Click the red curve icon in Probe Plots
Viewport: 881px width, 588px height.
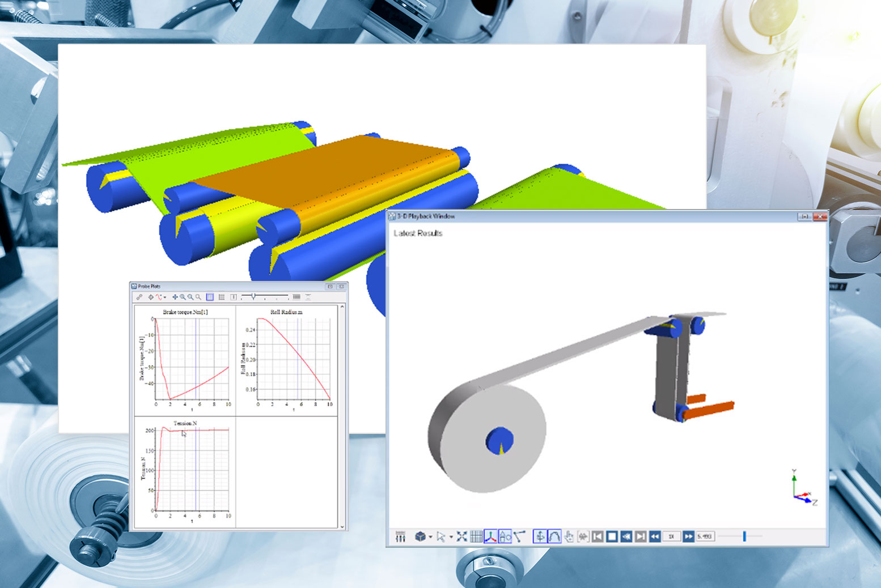(159, 297)
